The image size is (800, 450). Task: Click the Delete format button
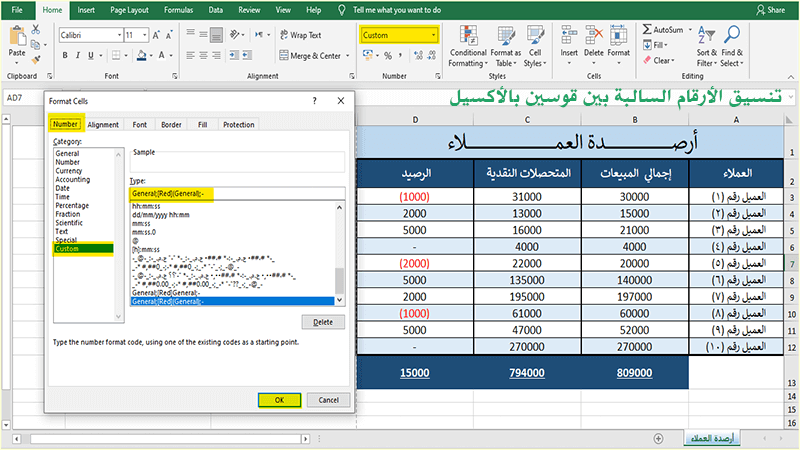[323, 322]
